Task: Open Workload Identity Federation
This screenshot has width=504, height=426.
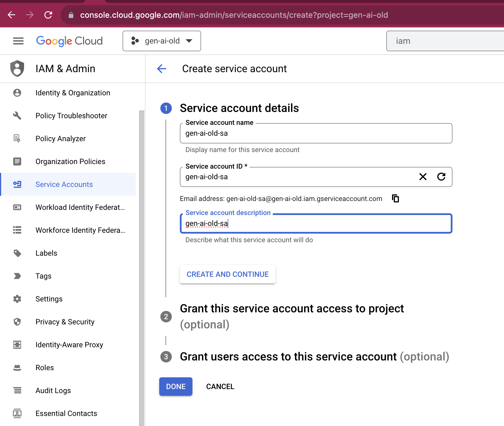Action: point(80,207)
